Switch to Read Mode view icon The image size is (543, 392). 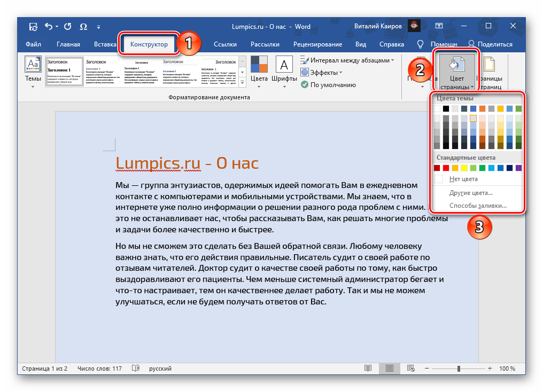click(368, 369)
